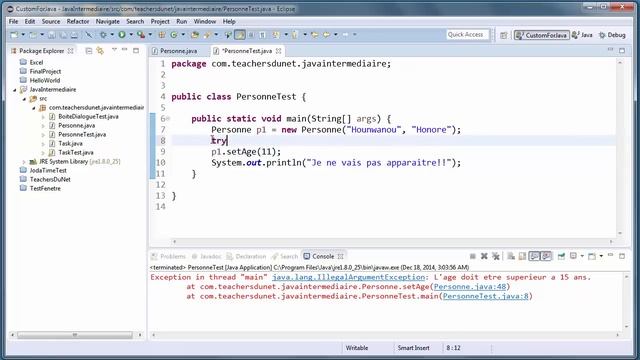Click the New file toolbar icon

pos(14,35)
